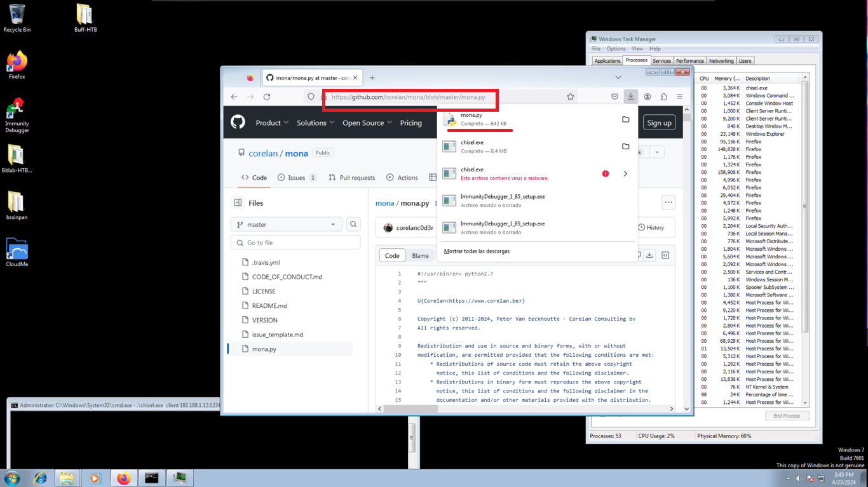868x487 pixels.
Task: View file History on GitHub
Action: [651, 227]
